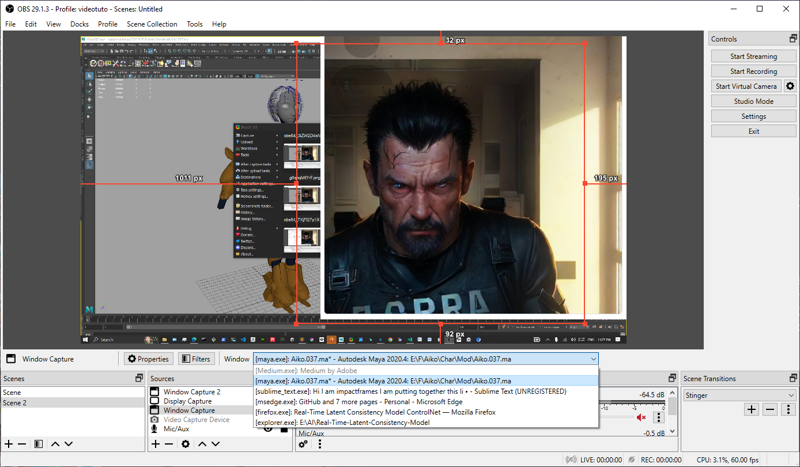
Task: Open the Profile menu
Action: (x=107, y=24)
